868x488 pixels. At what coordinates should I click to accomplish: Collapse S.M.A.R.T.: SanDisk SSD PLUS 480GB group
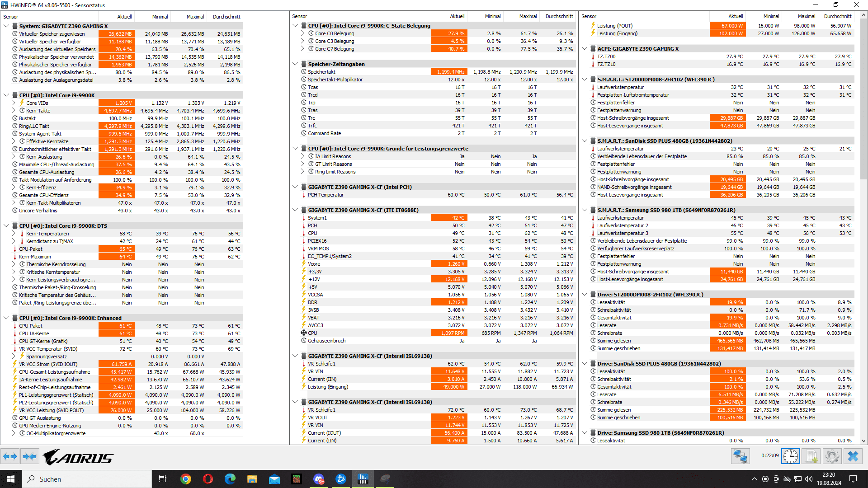(585, 141)
